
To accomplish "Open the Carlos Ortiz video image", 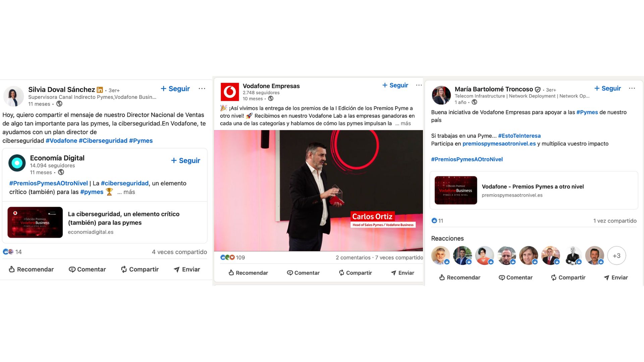I will (x=318, y=190).
